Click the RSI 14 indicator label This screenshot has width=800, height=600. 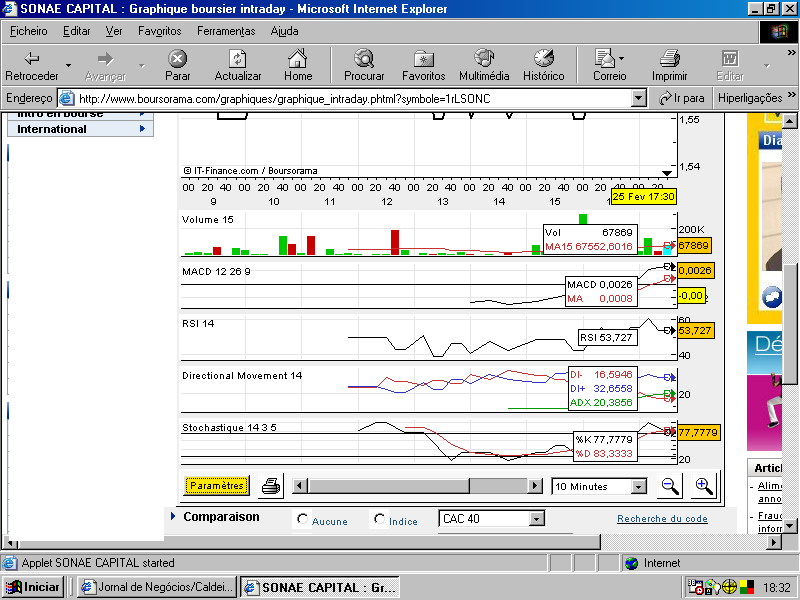tap(198, 323)
